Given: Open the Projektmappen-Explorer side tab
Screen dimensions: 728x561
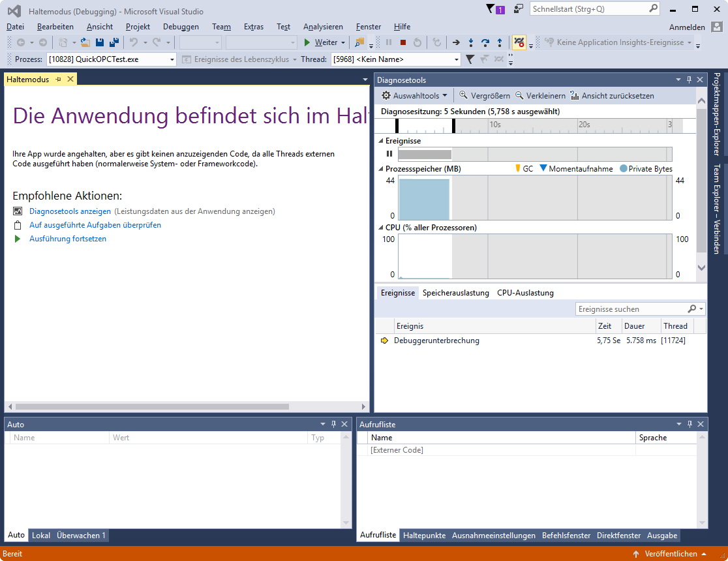Looking at the screenshot, I should pos(717,114).
